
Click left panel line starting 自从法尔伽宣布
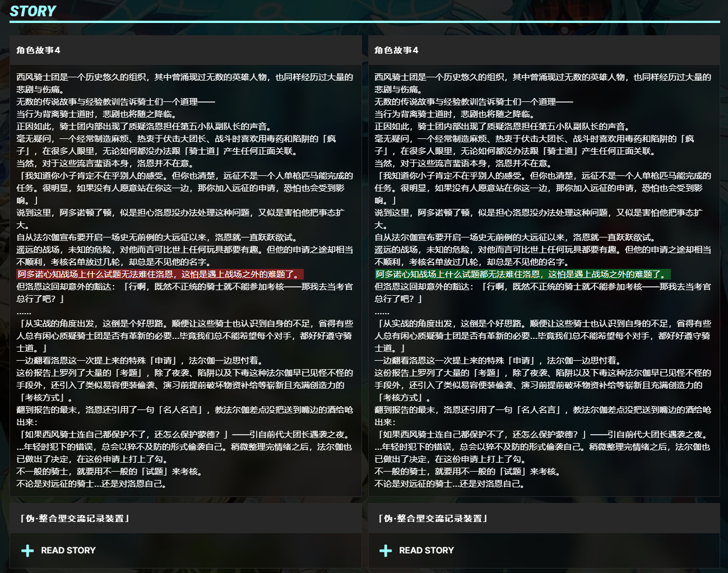click(157, 237)
